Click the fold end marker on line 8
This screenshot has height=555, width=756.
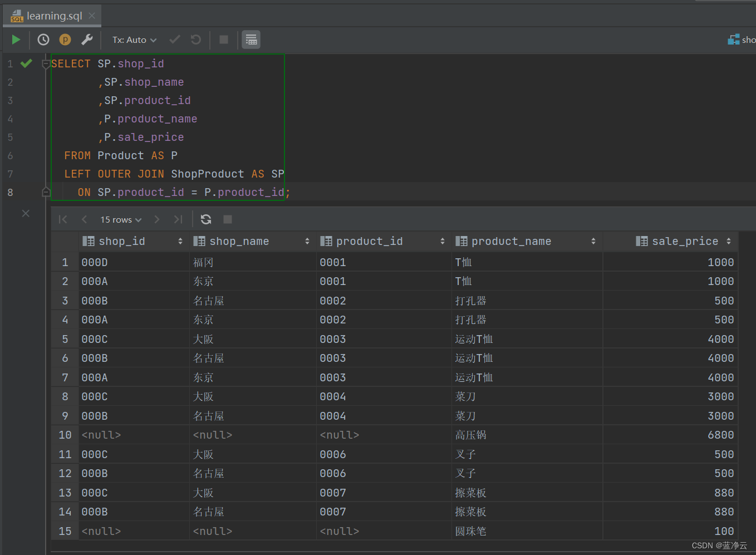click(46, 192)
